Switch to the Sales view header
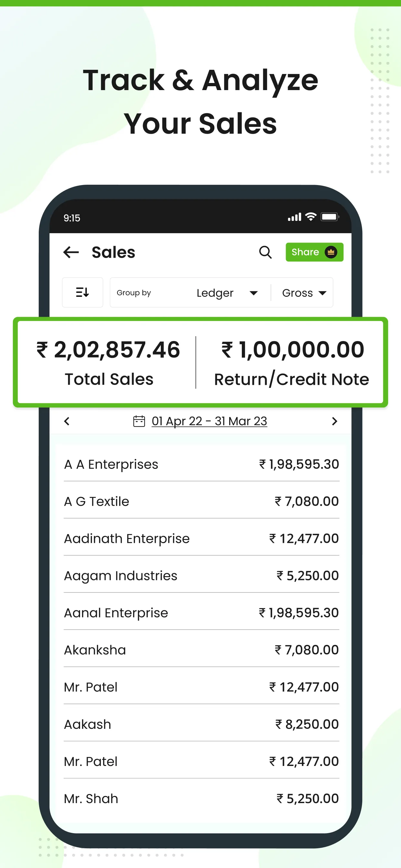Image resolution: width=401 pixels, height=868 pixels. [x=114, y=252]
